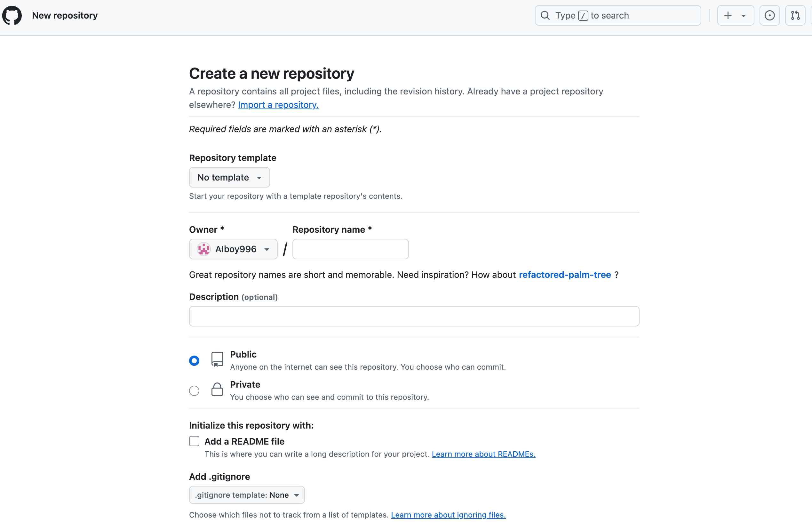Image resolution: width=812 pixels, height=523 pixels.
Task: Open the .gitignore template dropdown
Action: pyautogui.click(x=247, y=495)
